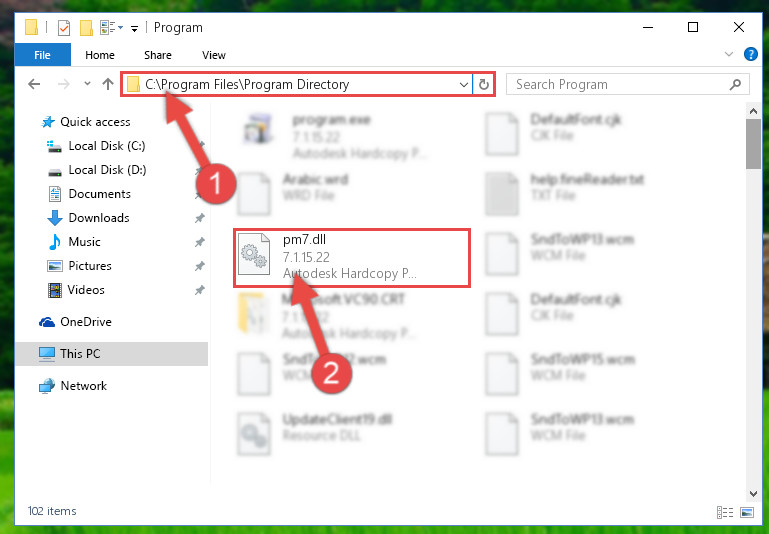Navigate up one folder level
The width and height of the screenshot is (769, 534).
click(108, 84)
